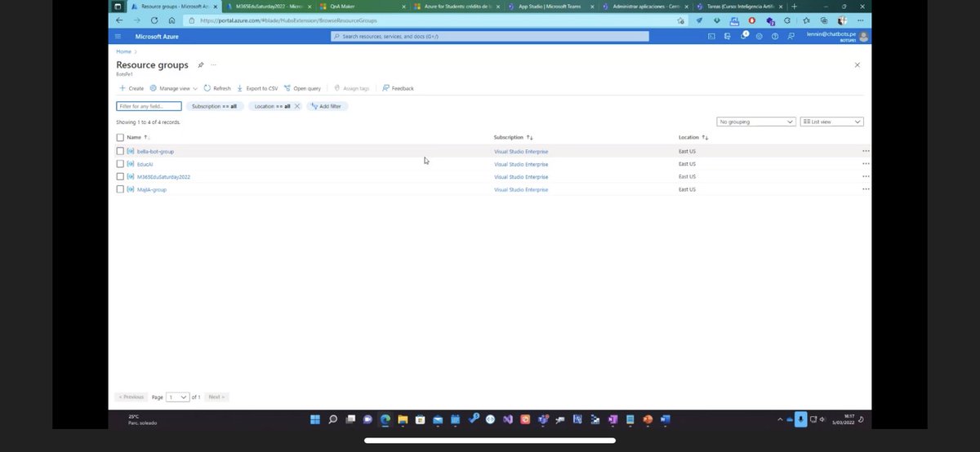Open the MajiiA-group resource group link
The height and width of the screenshot is (452, 980).
(152, 189)
